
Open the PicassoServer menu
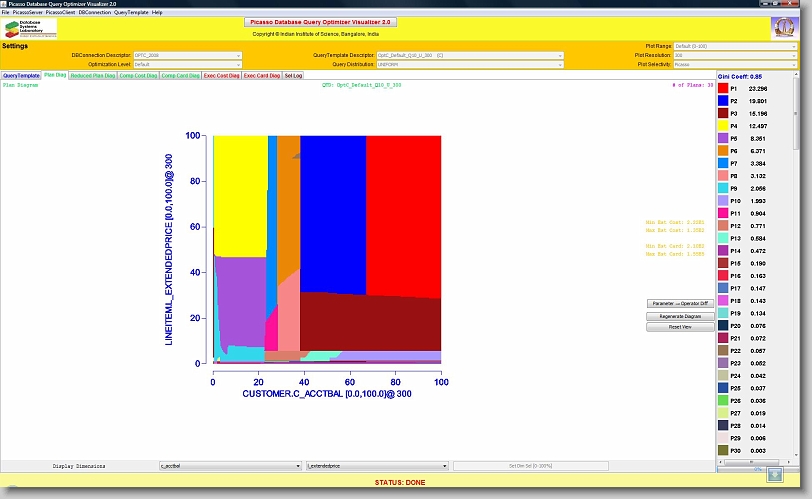click(27, 12)
